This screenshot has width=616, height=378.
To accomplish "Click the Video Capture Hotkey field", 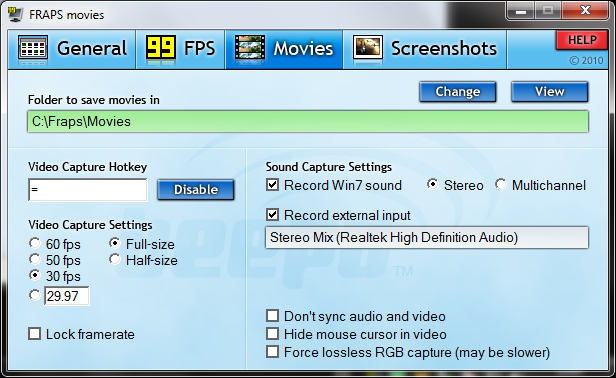I will pyautogui.click(x=88, y=190).
